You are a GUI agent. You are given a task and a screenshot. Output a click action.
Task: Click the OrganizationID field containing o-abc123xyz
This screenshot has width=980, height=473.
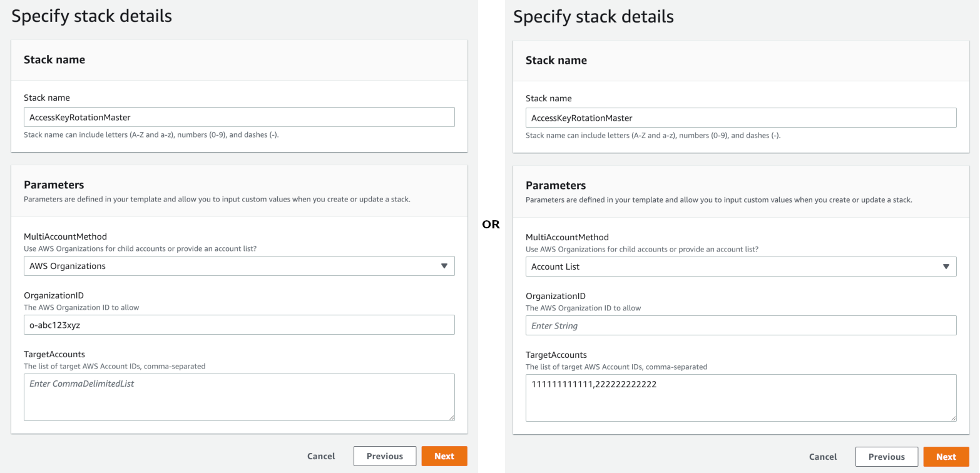239,325
